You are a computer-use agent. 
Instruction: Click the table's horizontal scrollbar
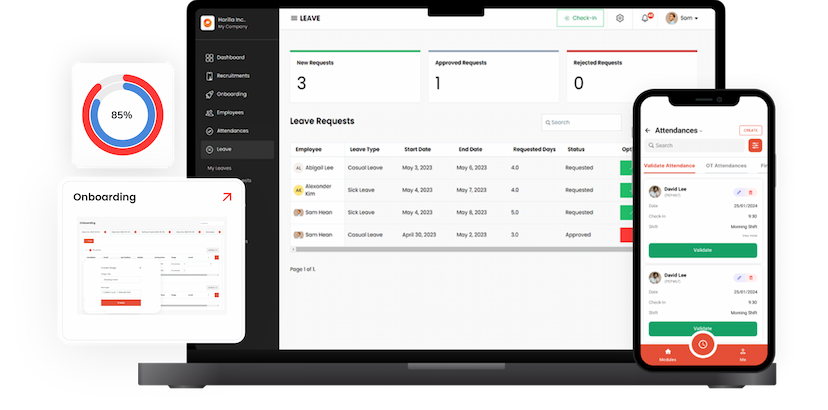tap(450, 249)
